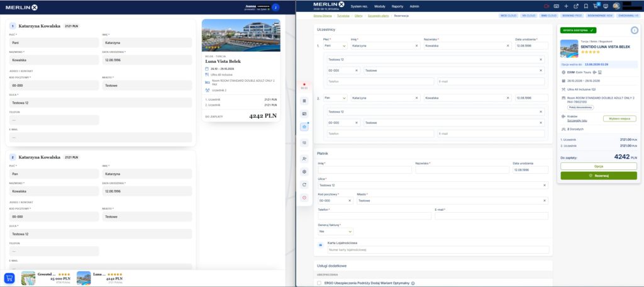Click payer Nazwisko input field
Viewport: 644px width, 287px height.
coord(462,170)
